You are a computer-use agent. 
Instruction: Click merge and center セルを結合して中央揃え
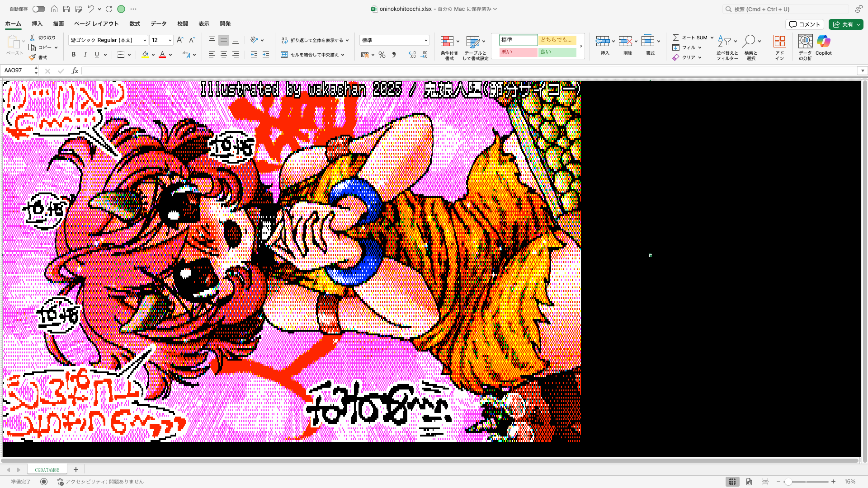(313, 55)
